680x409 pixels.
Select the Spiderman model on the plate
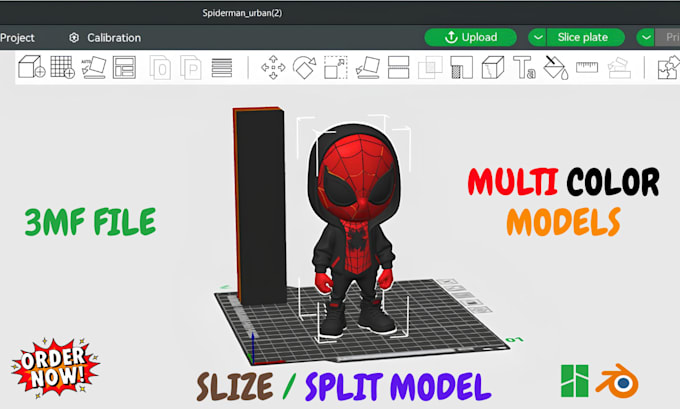point(356,228)
